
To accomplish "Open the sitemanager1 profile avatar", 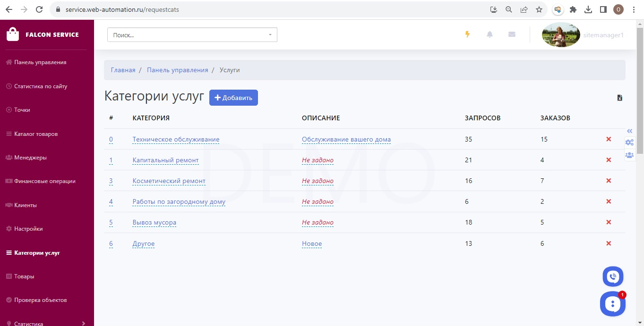I will point(561,35).
